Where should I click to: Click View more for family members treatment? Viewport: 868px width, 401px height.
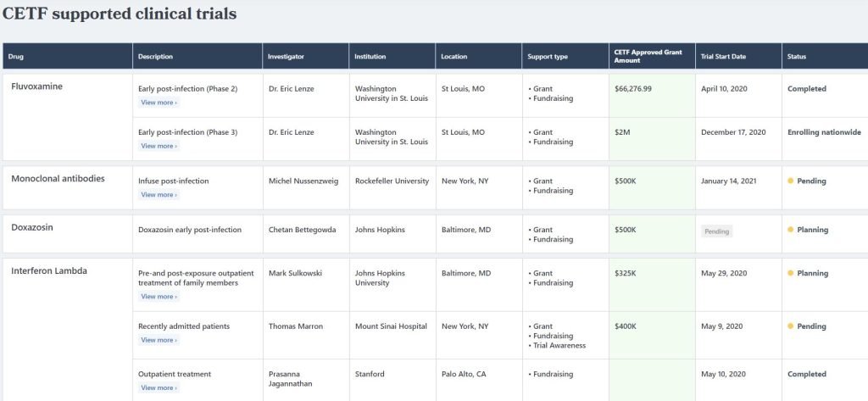click(159, 297)
